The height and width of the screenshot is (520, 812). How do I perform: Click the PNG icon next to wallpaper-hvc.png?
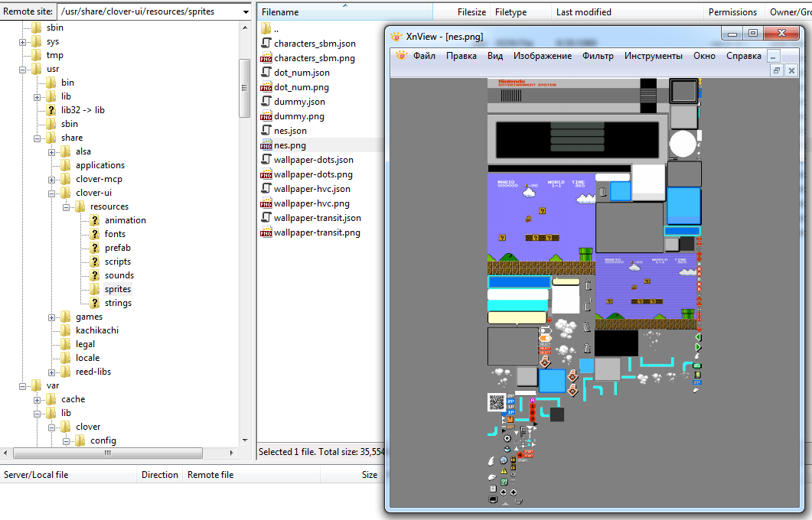point(267,203)
